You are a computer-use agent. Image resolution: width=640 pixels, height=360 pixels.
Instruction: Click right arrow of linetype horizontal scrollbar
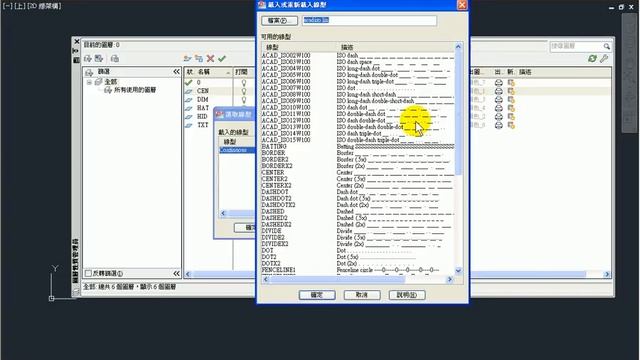450,280
